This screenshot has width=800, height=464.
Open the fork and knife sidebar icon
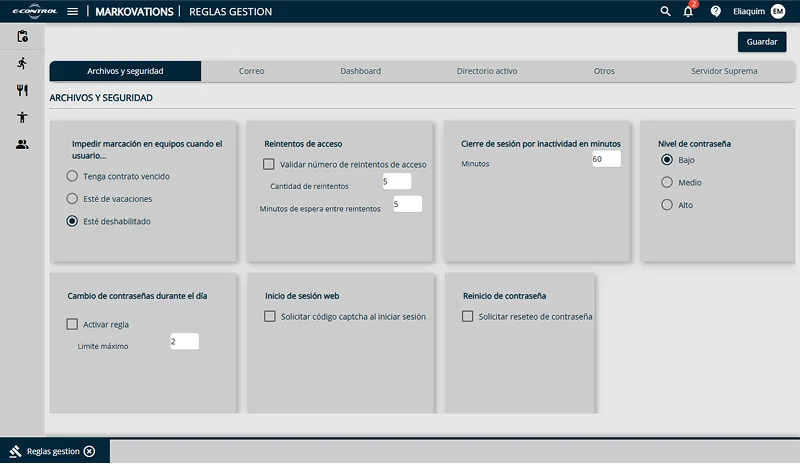[22, 90]
